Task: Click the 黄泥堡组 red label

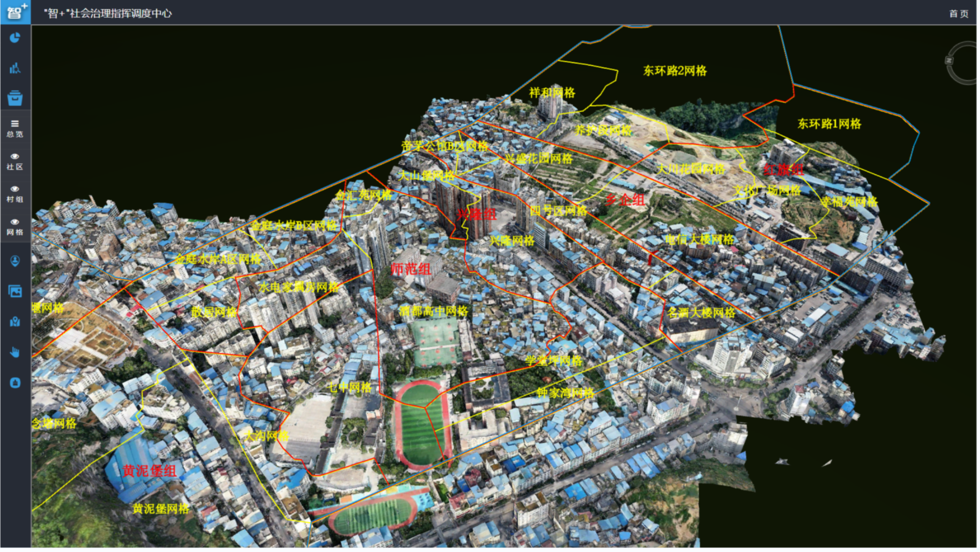Action: click(x=150, y=472)
